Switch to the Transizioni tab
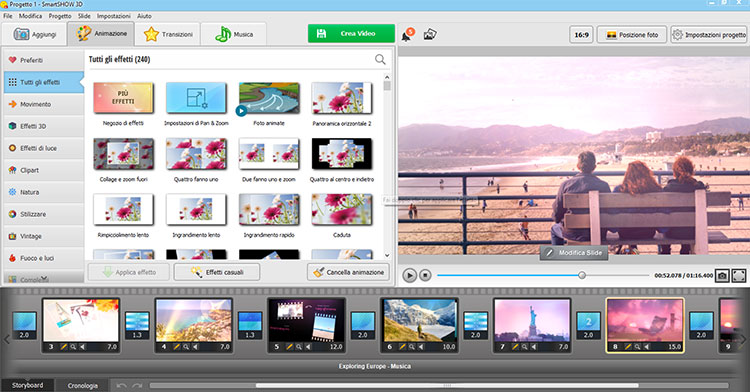This screenshot has height=392, width=750. tap(167, 34)
